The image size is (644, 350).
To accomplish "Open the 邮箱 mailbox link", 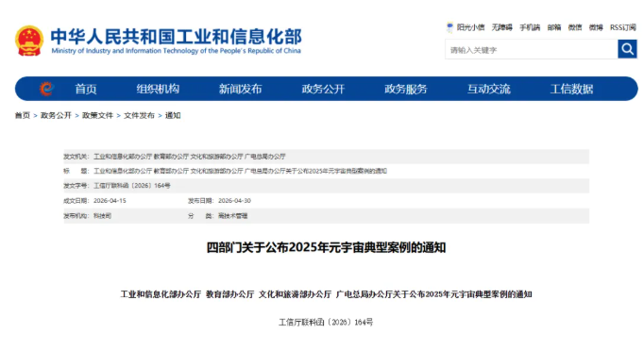I will 554,27.
